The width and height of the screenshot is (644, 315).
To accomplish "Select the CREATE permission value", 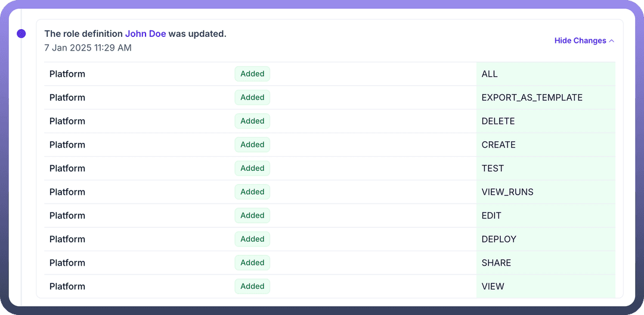I will [499, 145].
